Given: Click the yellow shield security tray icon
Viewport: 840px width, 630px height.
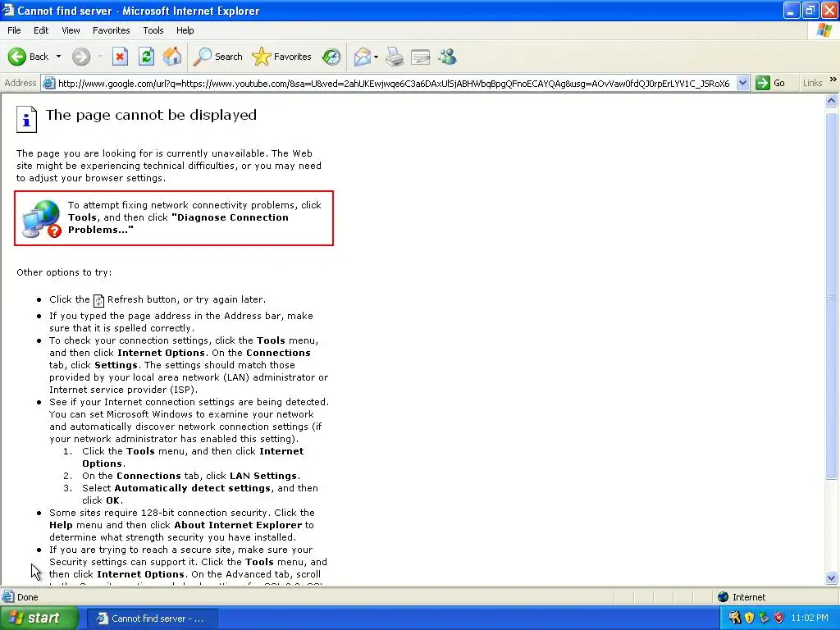Looking at the screenshot, I should coord(749,619).
